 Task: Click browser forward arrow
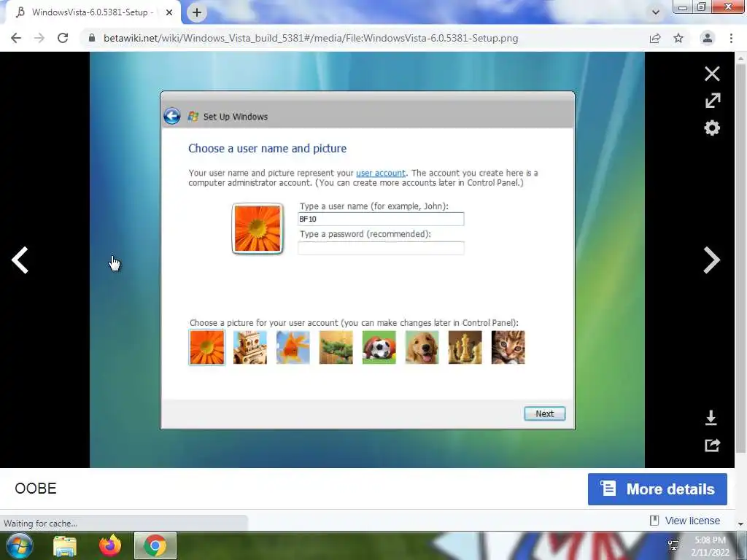[x=39, y=38]
